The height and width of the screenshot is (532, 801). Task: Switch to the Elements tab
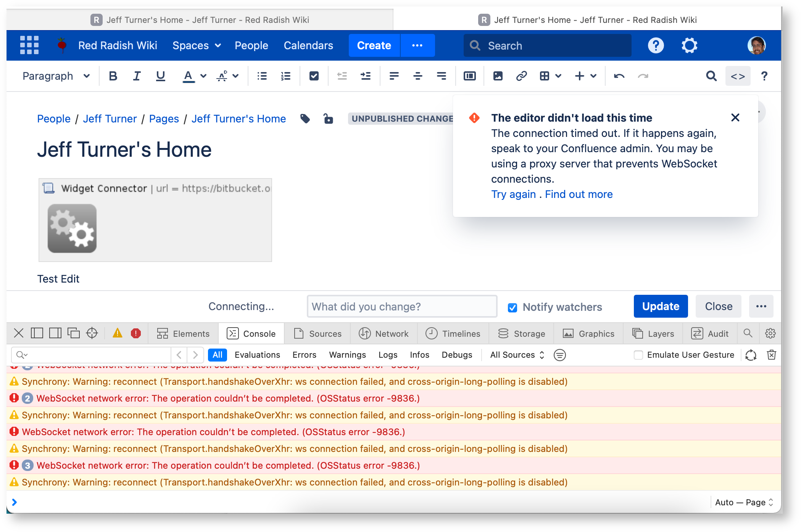coord(183,334)
